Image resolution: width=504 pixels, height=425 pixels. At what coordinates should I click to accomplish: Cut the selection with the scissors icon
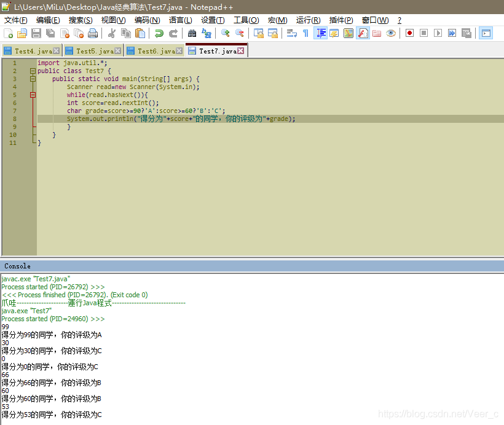(111, 33)
